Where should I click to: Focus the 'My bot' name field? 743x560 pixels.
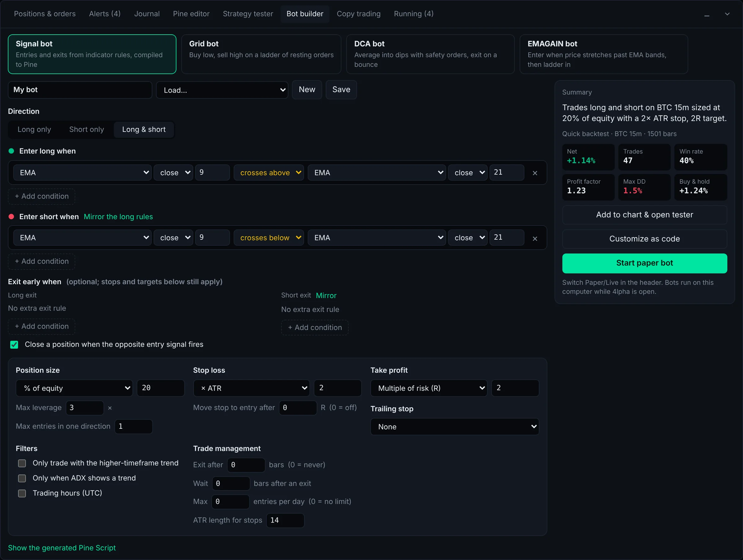(x=80, y=90)
